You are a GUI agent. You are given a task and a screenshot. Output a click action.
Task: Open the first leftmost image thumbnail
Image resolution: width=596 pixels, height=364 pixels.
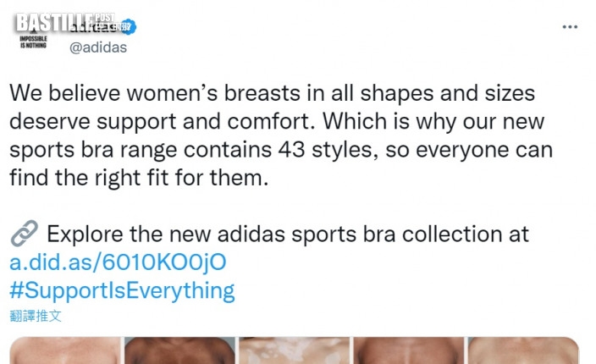(x=65, y=351)
